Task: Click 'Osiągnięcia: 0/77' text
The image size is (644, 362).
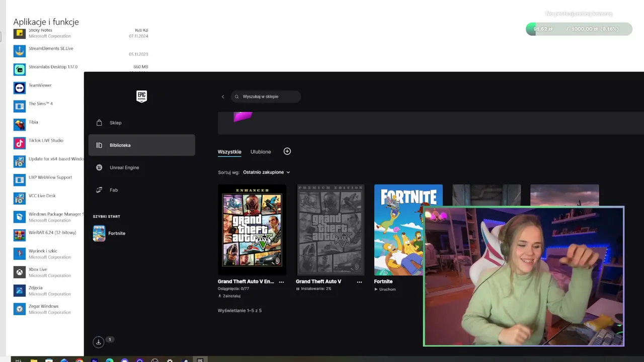Action: 233,289
